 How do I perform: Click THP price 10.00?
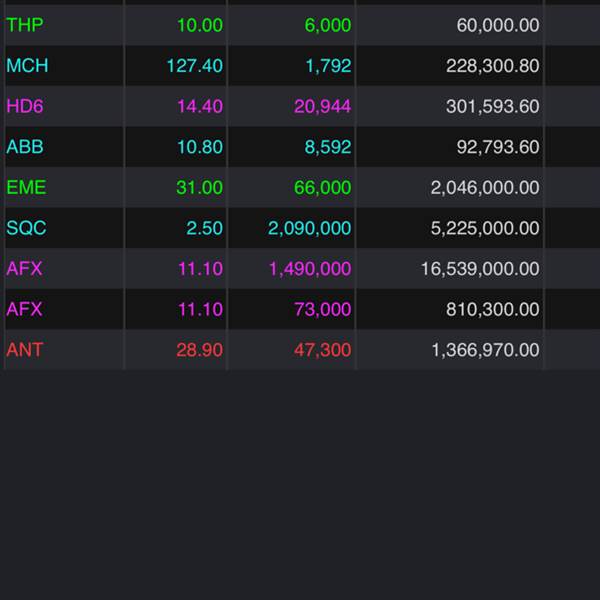point(200,25)
